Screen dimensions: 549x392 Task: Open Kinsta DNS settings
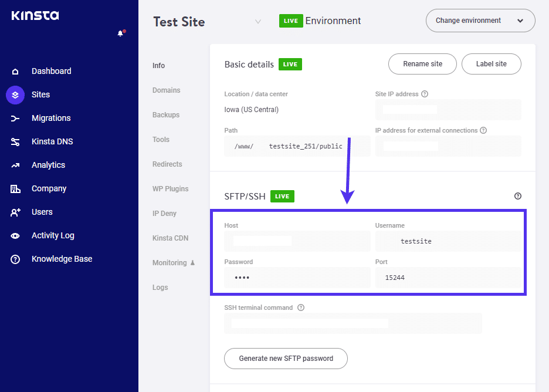coord(56,141)
